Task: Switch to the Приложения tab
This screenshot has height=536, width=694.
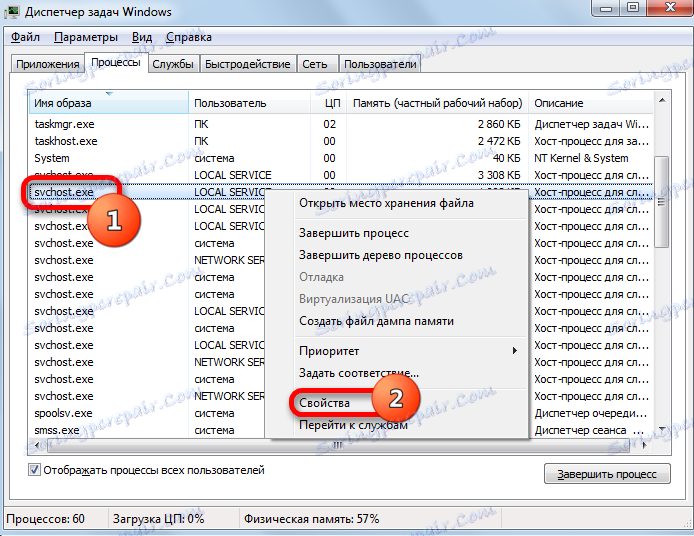Action: tap(47, 64)
